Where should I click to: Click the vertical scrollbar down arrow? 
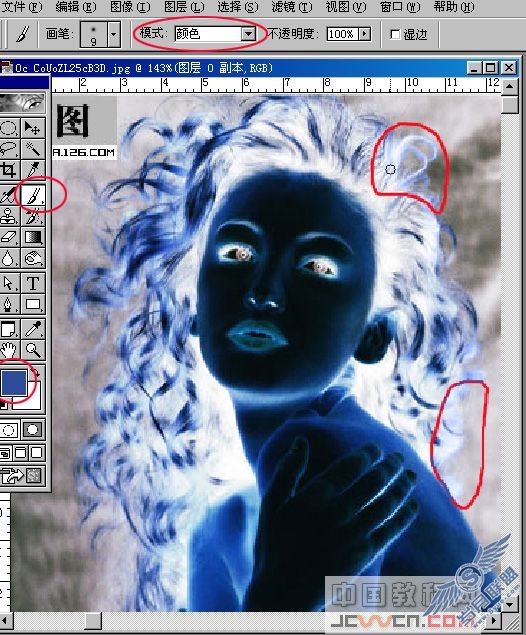pos(509,603)
